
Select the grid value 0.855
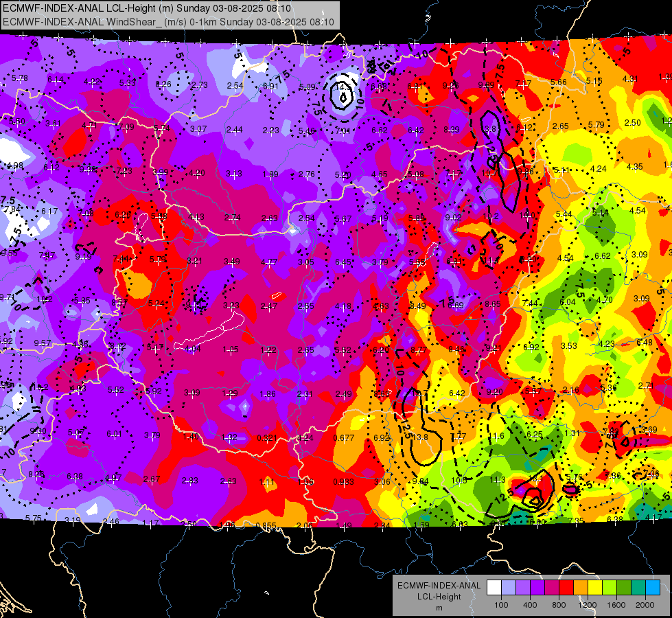266,525
